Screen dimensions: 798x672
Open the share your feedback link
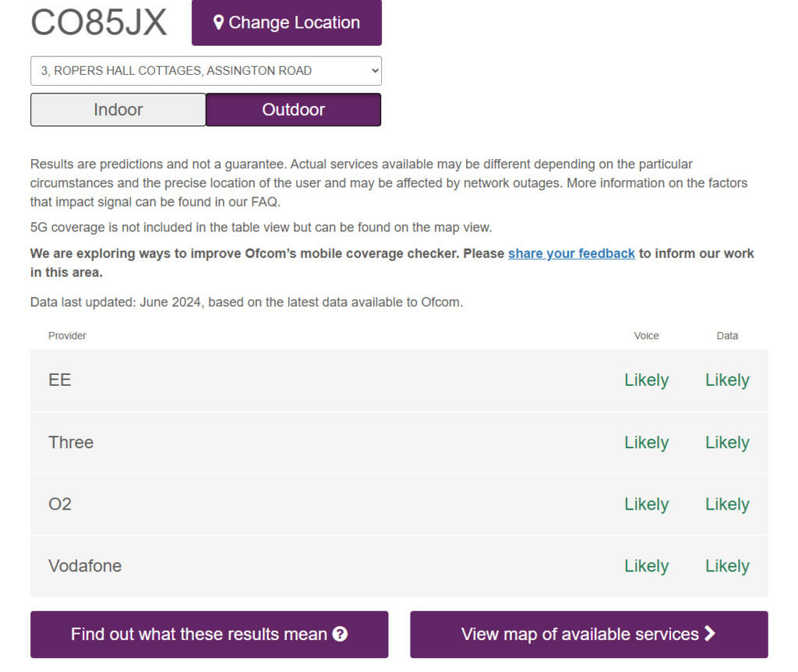(571, 253)
